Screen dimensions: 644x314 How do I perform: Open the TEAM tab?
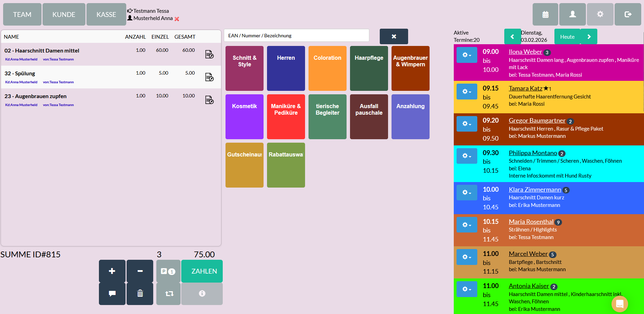point(22,15)
